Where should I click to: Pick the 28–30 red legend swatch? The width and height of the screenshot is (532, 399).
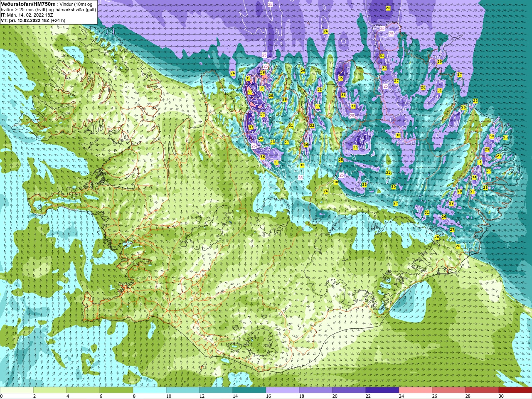coord(482,390)
